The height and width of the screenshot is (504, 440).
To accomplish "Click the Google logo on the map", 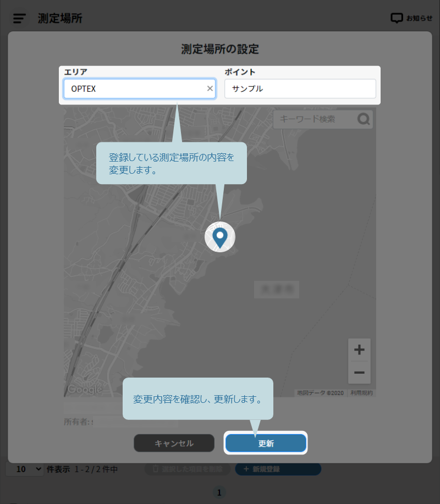I will (85, 389).
